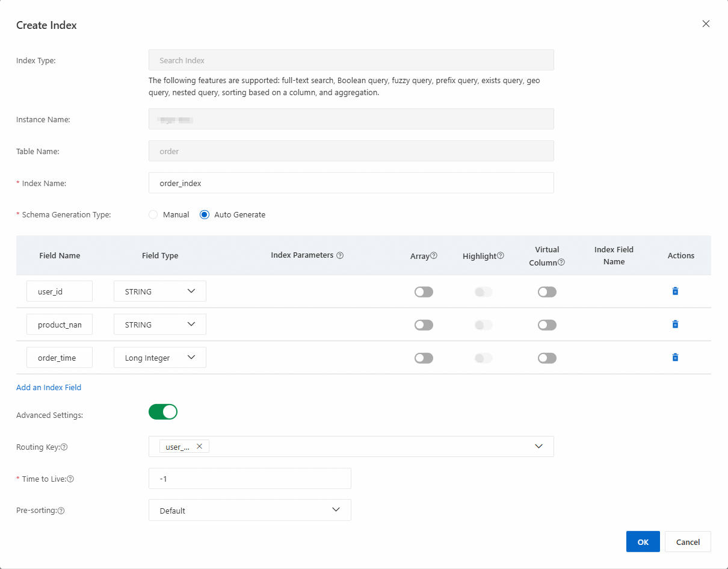
Task: Select the Manual schema generation option
Action: (153, 215)
